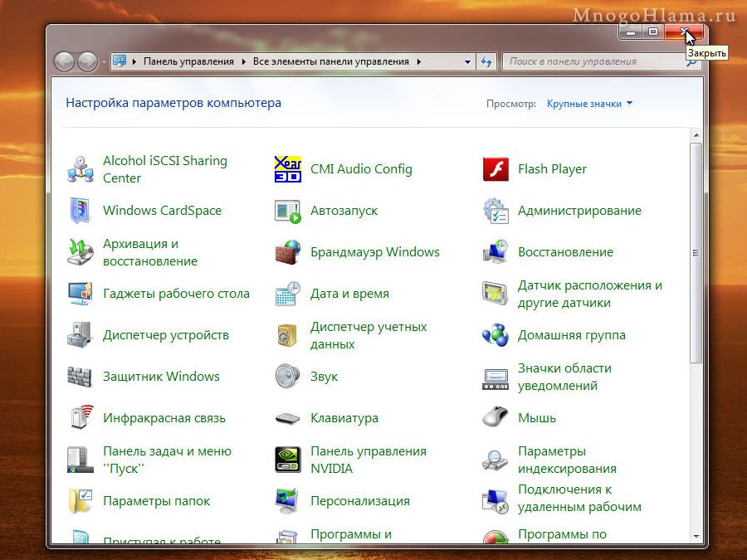Screen dimensions: 747x560
Task: Click the Защитник Windows brick wall icon
Action: pyautogui.click(x=80, y=377)
